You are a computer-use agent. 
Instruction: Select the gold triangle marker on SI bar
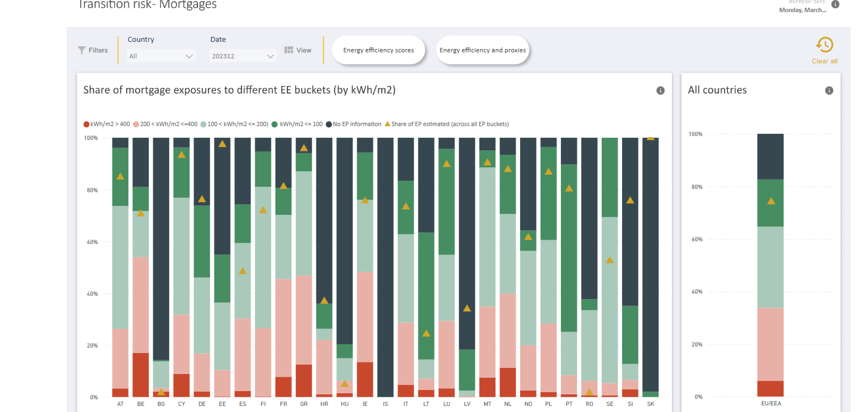pos(630,200)
